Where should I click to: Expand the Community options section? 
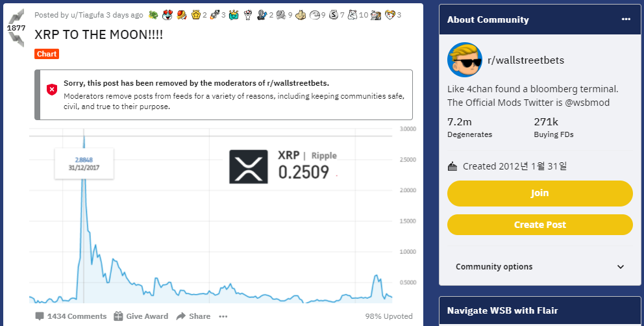click(539, 266)
